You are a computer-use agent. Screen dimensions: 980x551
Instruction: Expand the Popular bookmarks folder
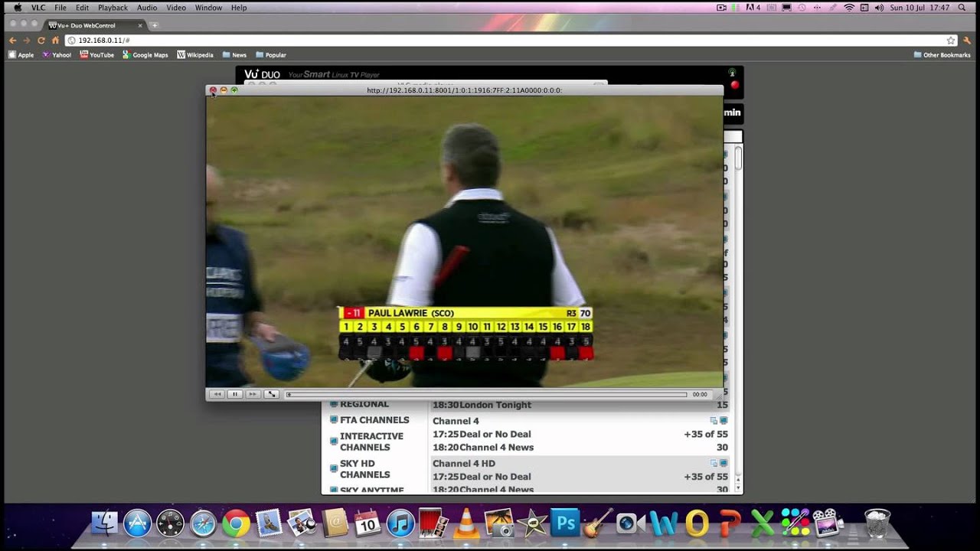coord(271,55)
